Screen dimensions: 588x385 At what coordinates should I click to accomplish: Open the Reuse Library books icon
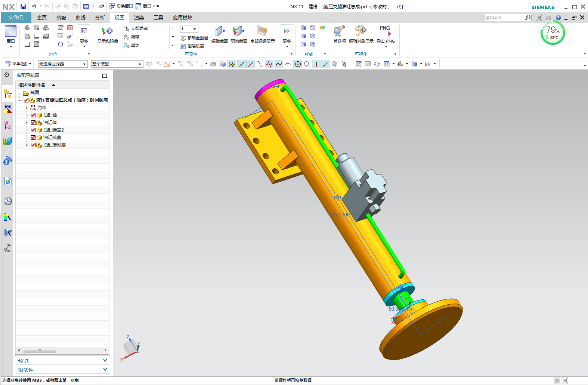pos(7,141)
